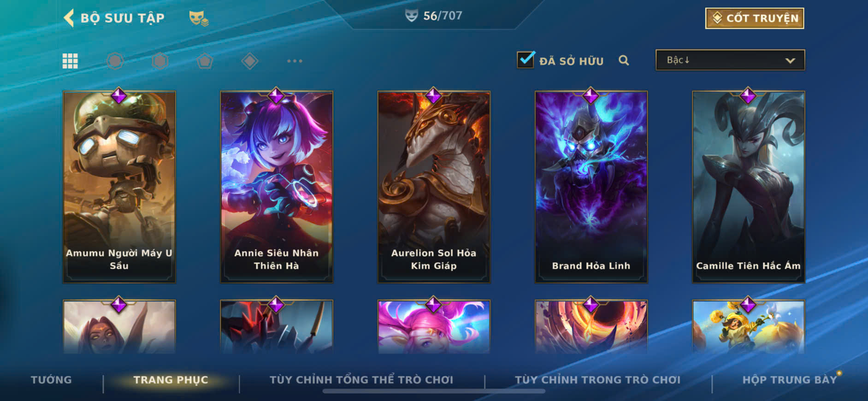Open the search magnifier icon
The height and width of the screenshot is (401, 868).
coord(624,60)
